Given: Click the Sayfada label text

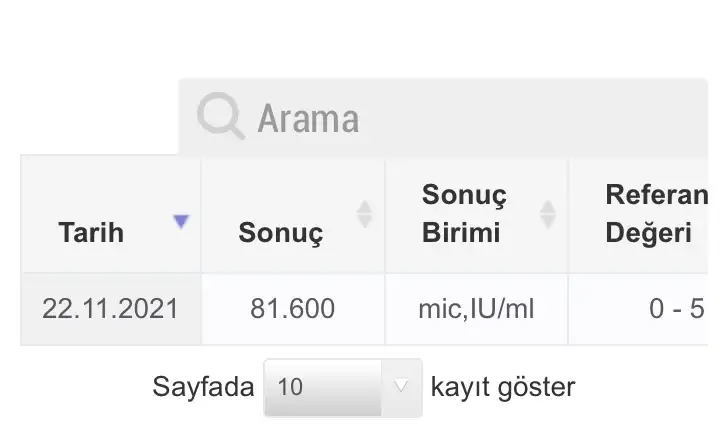Looking at the screenshot, I should coord(203,387).
